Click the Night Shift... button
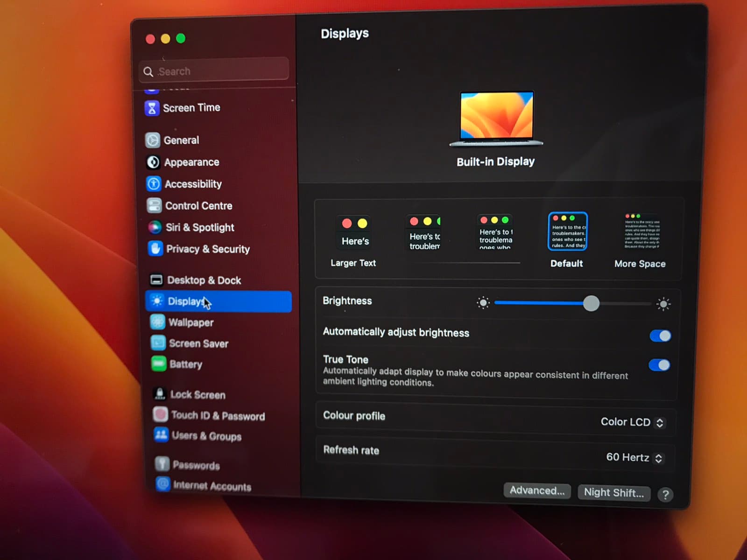747x560 pixels. (614, 492)
